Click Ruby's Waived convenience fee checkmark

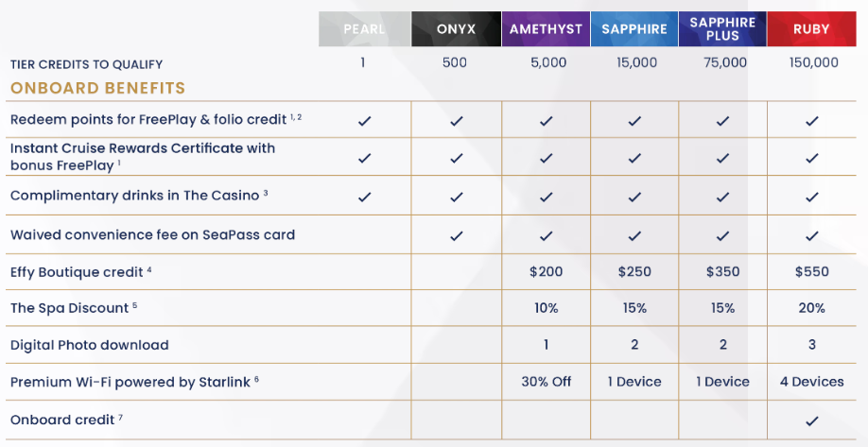click(811, 236)
